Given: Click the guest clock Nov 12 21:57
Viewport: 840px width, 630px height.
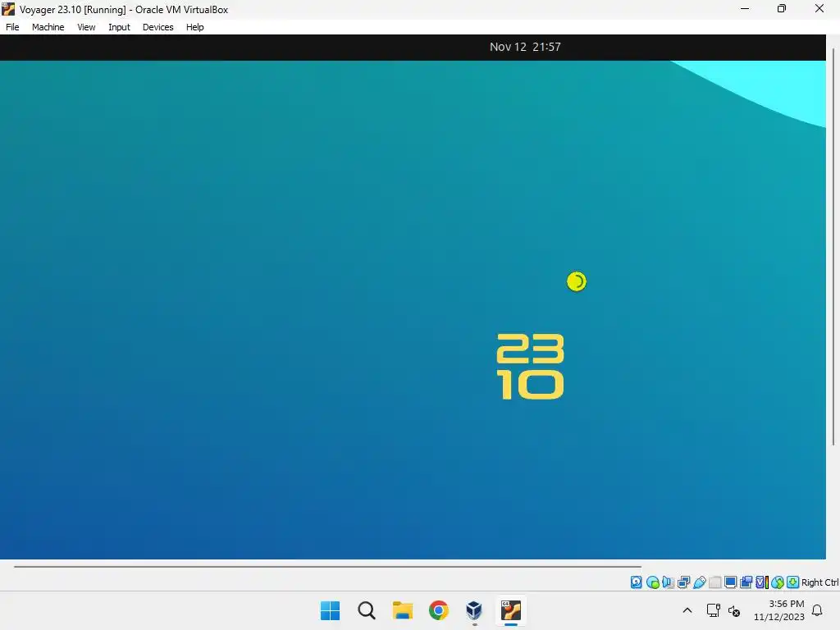Looking at the screenshot, I should click(525, 47).
